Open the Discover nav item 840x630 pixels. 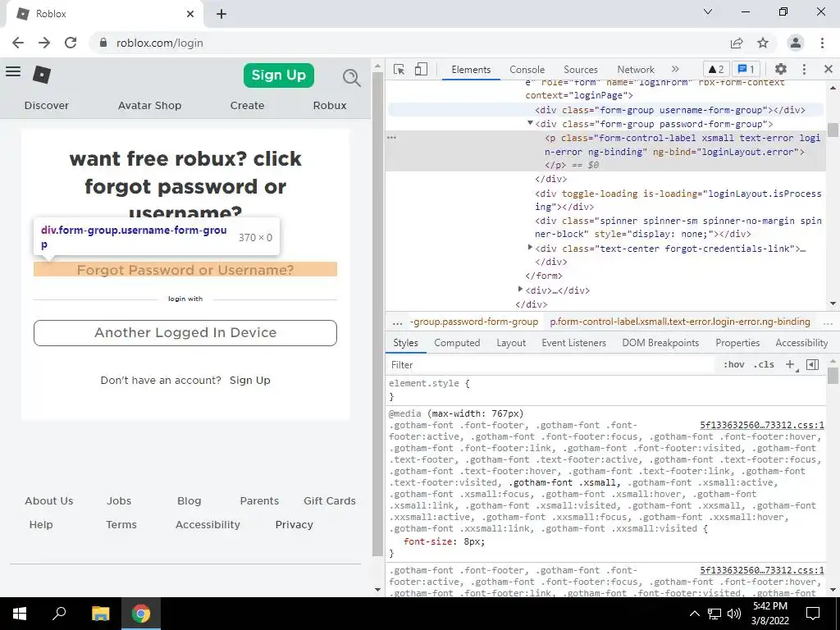pyautogui.click(x=47, y=106)
